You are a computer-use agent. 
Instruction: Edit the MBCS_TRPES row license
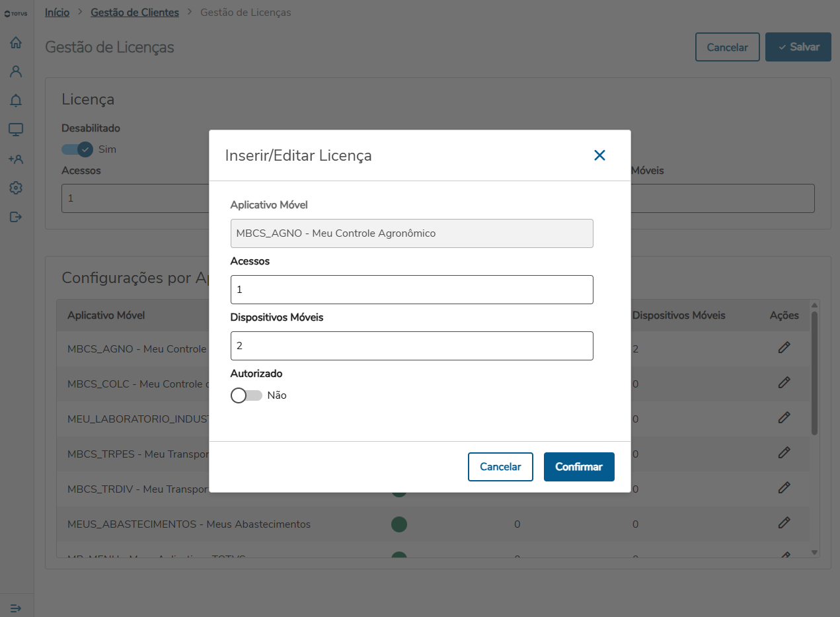click(x=784, y=453)
